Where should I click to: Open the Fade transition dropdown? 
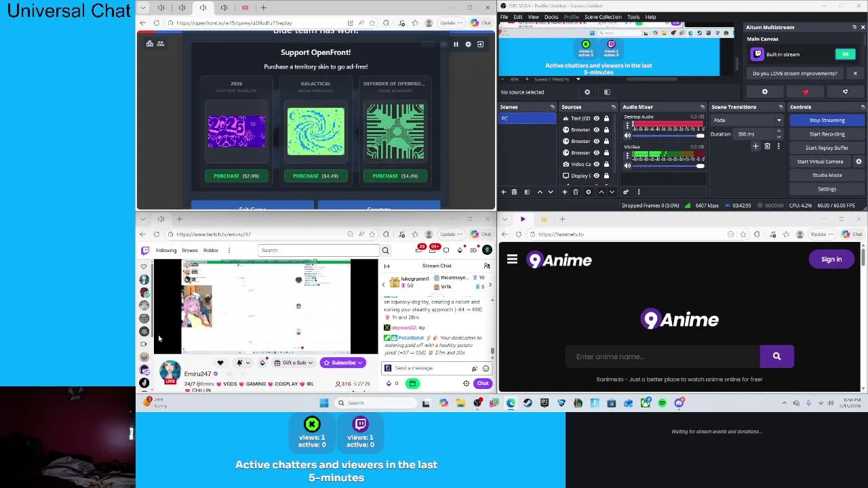[x=746, y=120]
